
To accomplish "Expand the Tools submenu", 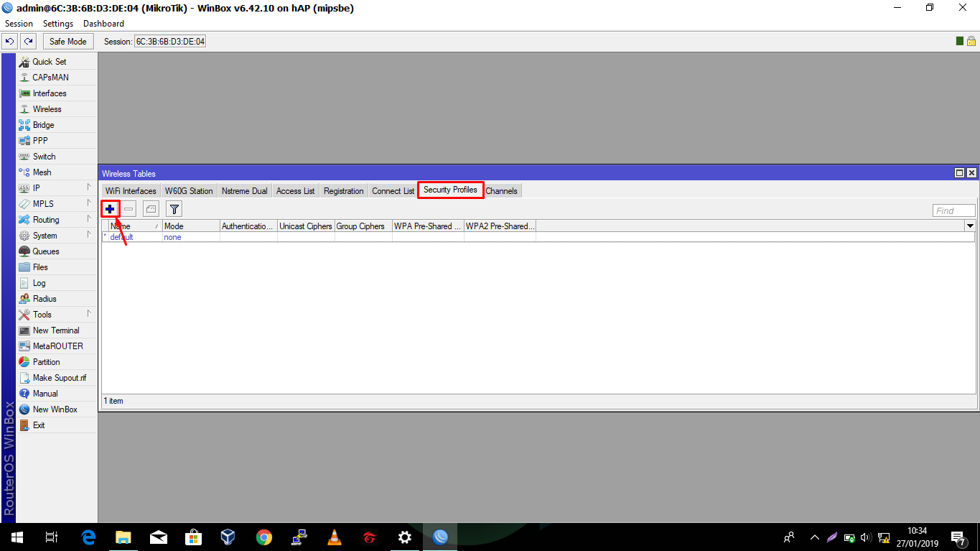I will [89, 314].
